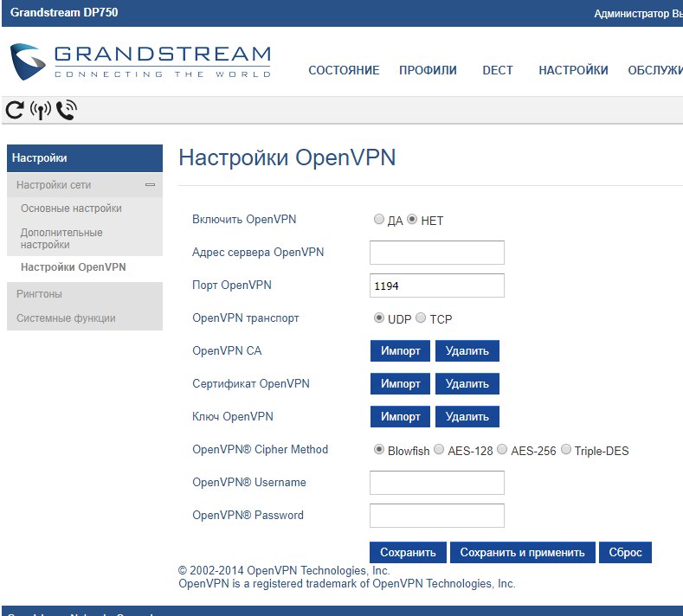Image resolution: width=683 pixels, height=616 pixels.
Task: Click the Сброс button
Action: tap(625, 553)
